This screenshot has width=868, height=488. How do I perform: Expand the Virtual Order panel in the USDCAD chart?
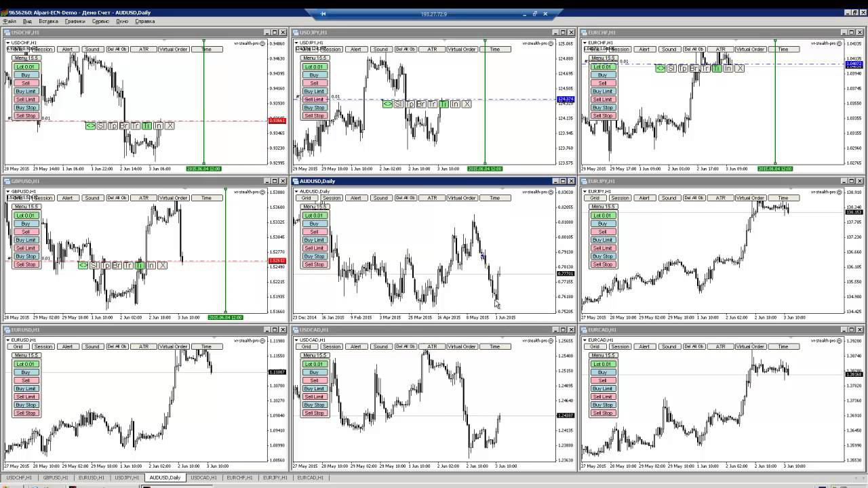pyautogui.click(x=461, y=346)
